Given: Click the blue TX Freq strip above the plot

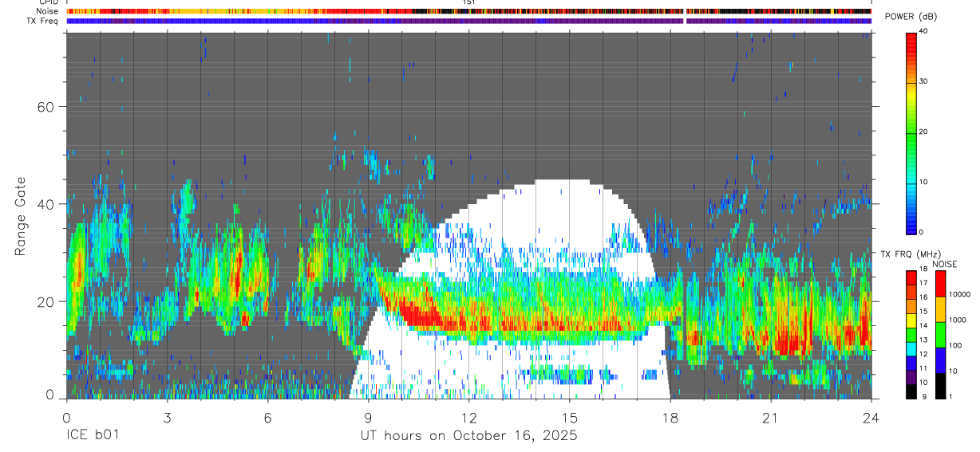Looking at the screenshot, I should click(x=468, y=21).
